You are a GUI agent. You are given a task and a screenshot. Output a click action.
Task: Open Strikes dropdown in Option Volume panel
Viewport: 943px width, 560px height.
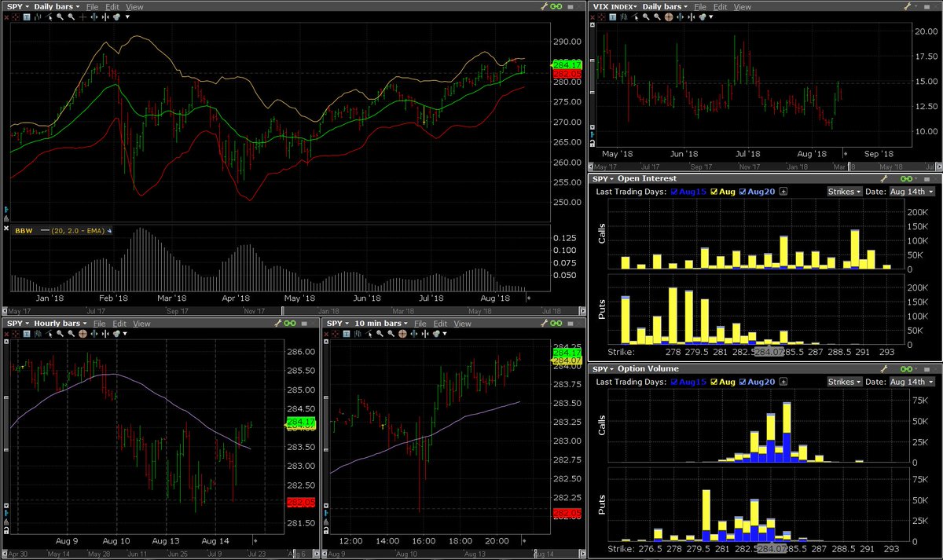(x=845, y=382)
